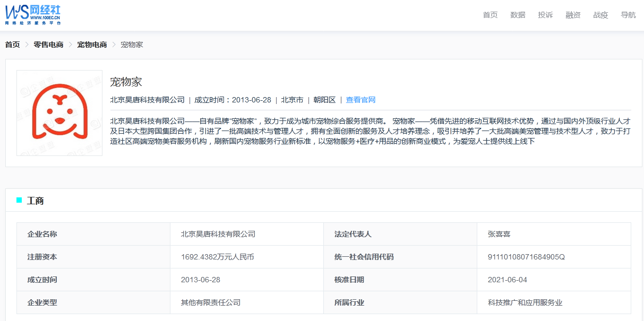Click 成立时间：2013-06-28 in the header line
The height and width of the screenshot is (321, 644).
pyautogui.click(x=233, y=100)
